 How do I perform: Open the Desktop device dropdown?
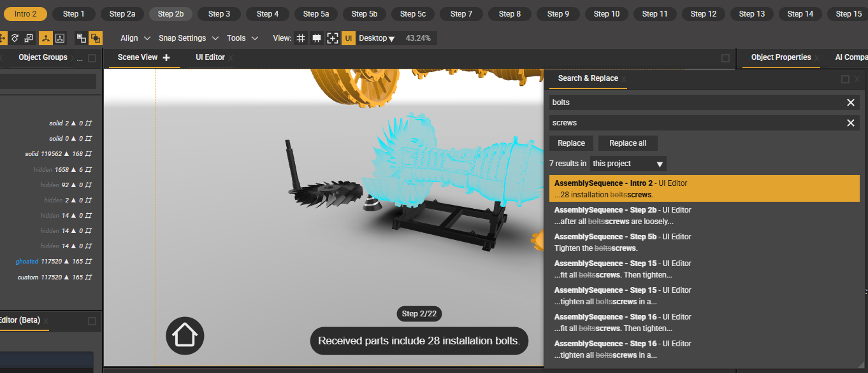pos(377,38)
